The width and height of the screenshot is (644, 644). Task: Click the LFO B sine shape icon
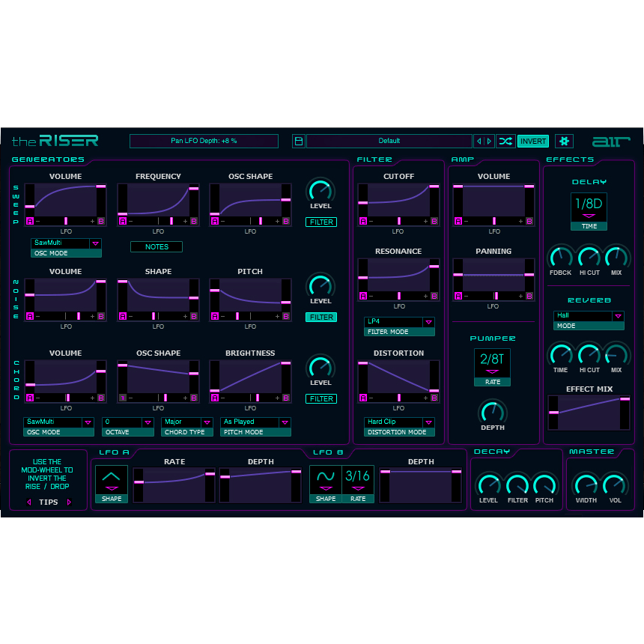coord(326,479)
